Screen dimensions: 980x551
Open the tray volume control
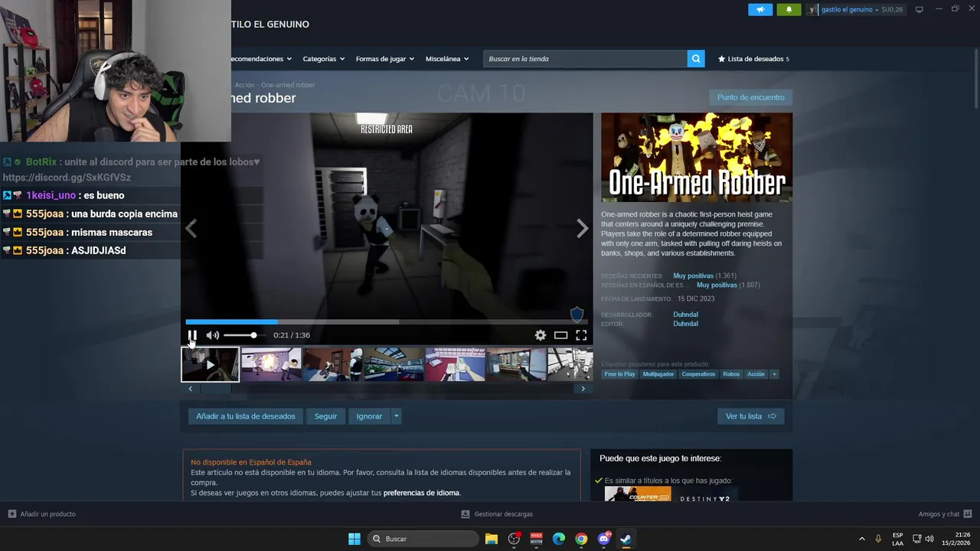pos(929,539)
